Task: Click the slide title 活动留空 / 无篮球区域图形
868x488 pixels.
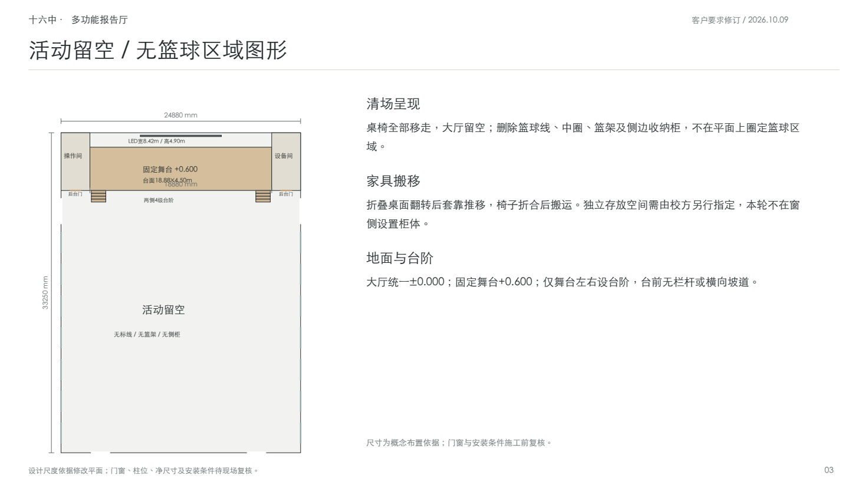Action: tap(158, 51)
